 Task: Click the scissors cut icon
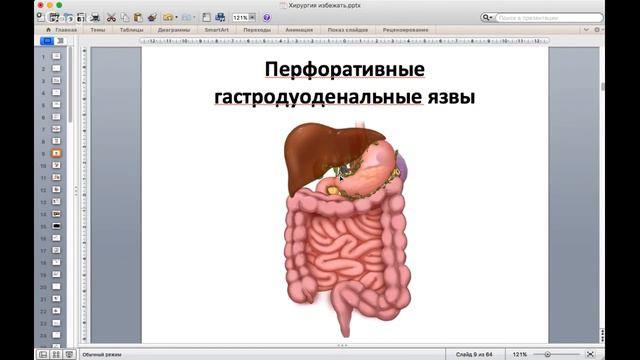click(x=111, y=18)
